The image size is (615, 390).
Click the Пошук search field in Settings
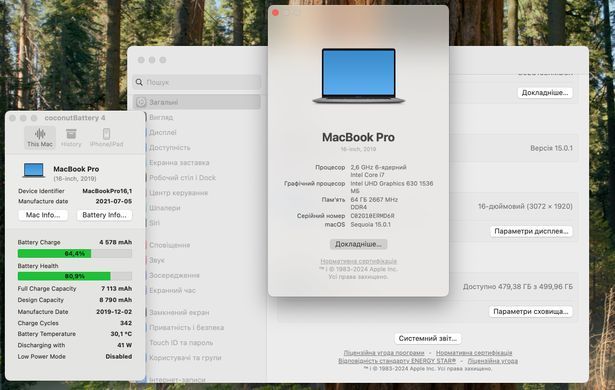point(197,82)
